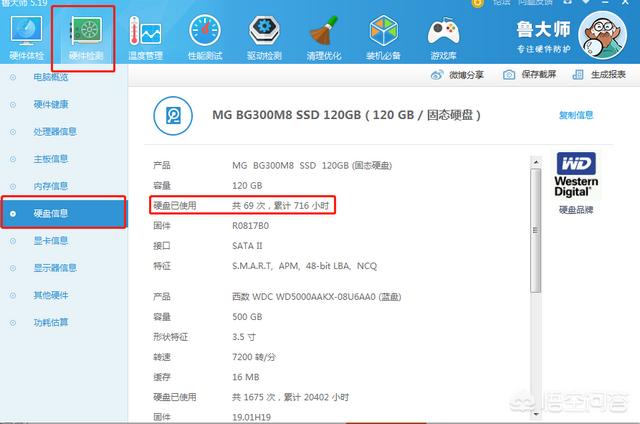Screen dimensions: 640x424
Task: Click the vertical scrollbar thumb
Action: [536, 231]
